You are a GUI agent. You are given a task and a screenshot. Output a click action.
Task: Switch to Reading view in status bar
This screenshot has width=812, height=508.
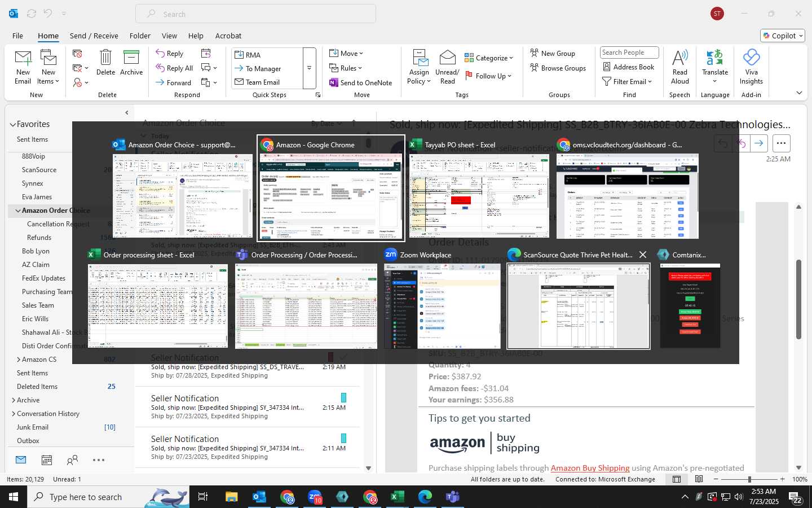[699, 479]
